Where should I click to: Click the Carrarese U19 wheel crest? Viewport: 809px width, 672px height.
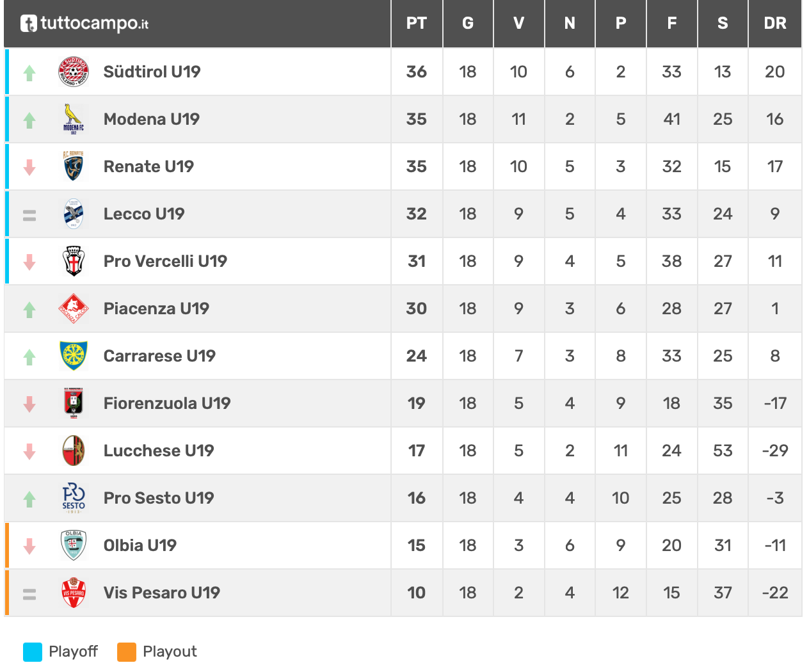coord(74,356)
